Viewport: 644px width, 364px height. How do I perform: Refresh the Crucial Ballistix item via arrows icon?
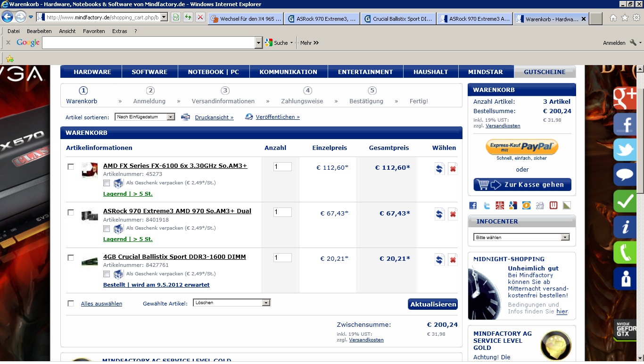tap(439, 259)
